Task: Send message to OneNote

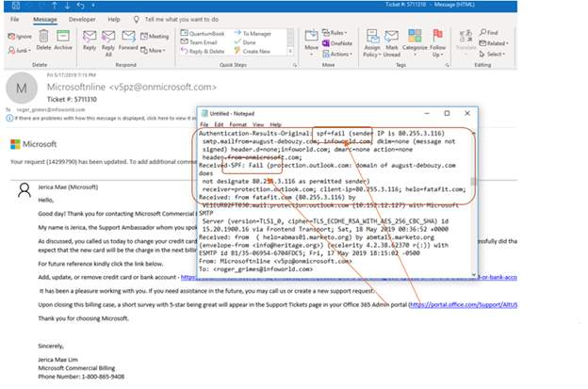Action: coord(337,43)
